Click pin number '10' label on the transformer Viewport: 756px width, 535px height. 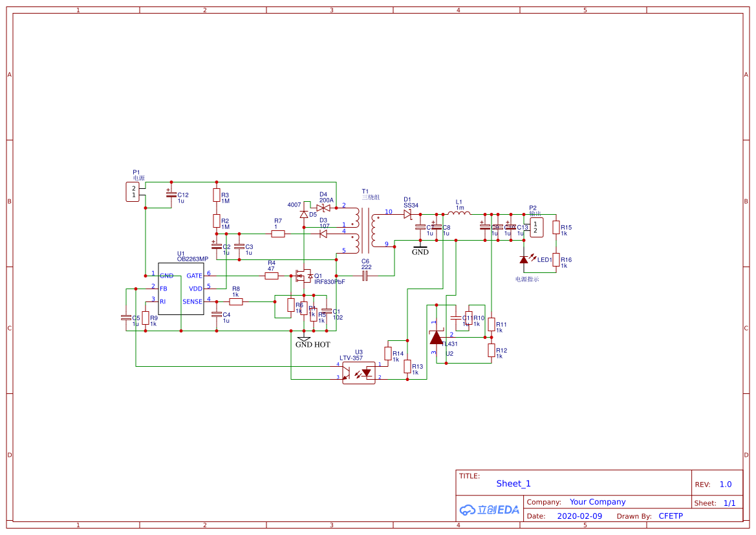(389, 212)
